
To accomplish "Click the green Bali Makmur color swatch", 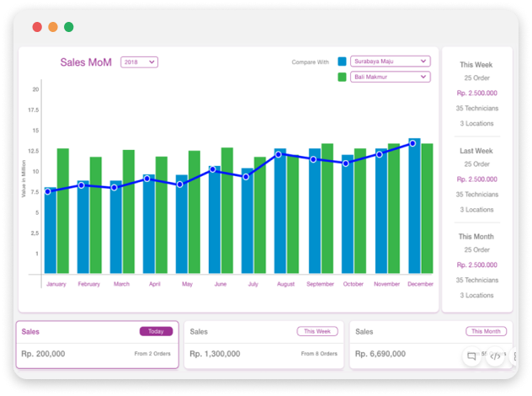I will coord(342,77).
